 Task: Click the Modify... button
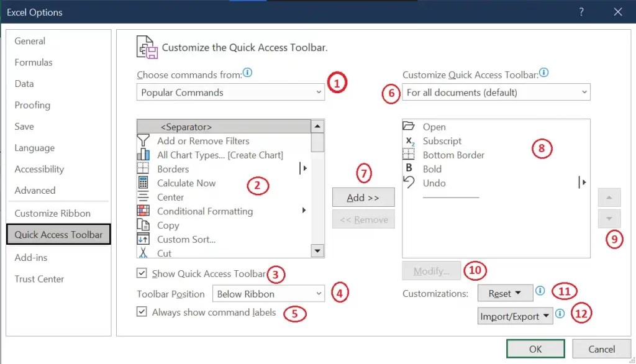click(x=431, y=271)
